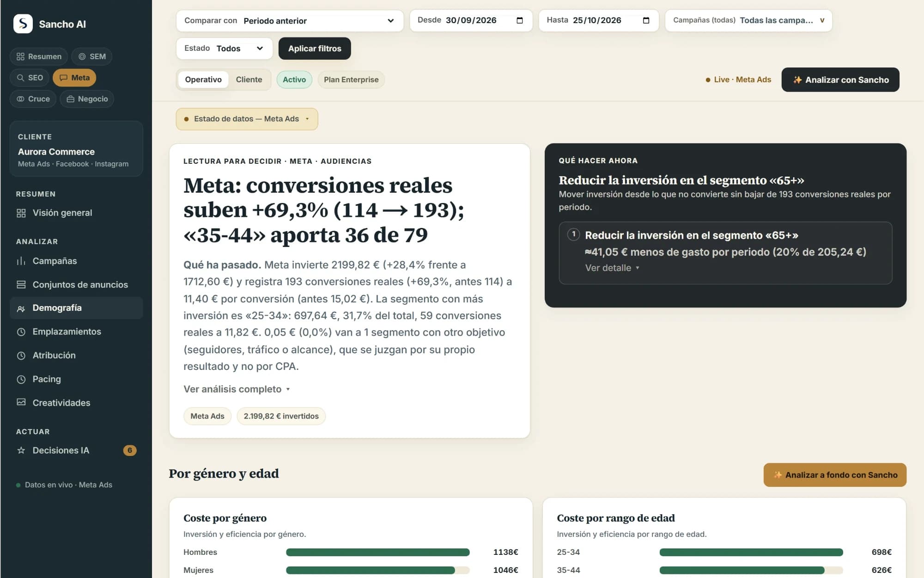924x578 pixels.
Task: Click the Atribución clock icon
Action: [21, 356]
